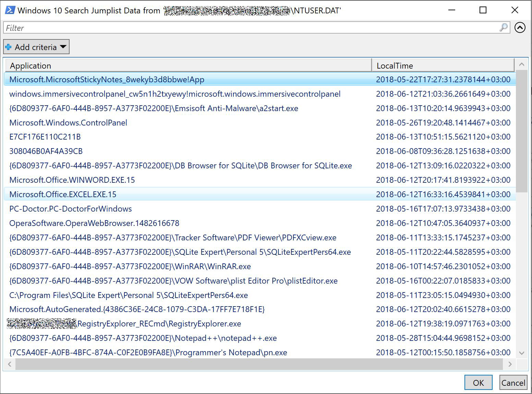Select the 308046B0AF4A39CB row
The height and width of the screenshot is (394, 532).
pos(260,151)
